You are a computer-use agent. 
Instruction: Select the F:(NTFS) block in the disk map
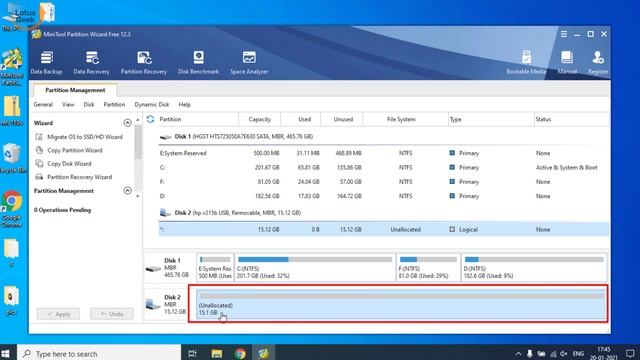[x=428, y=268]
